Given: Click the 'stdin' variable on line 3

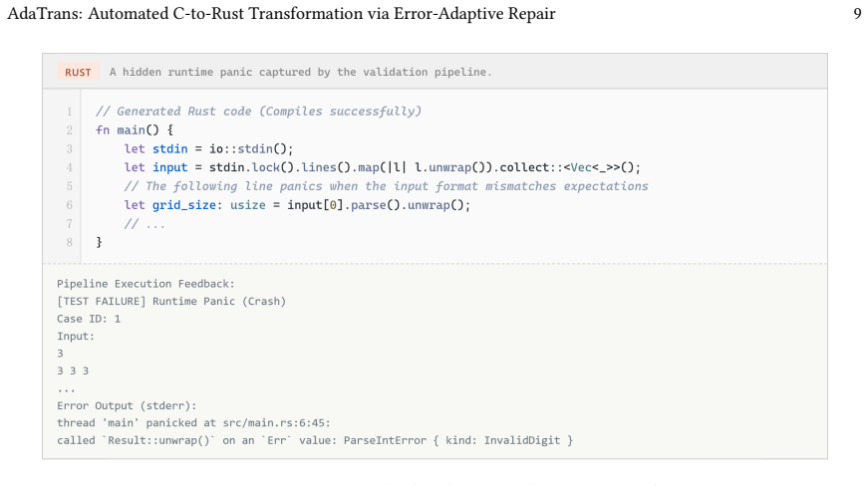Looking at the screenshot, I should [x=170, y=148].
